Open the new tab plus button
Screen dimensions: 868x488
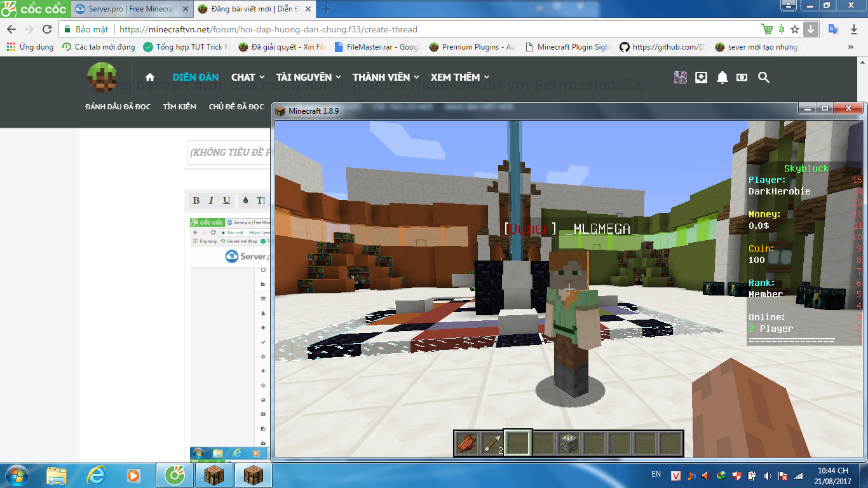coord(326,9)
